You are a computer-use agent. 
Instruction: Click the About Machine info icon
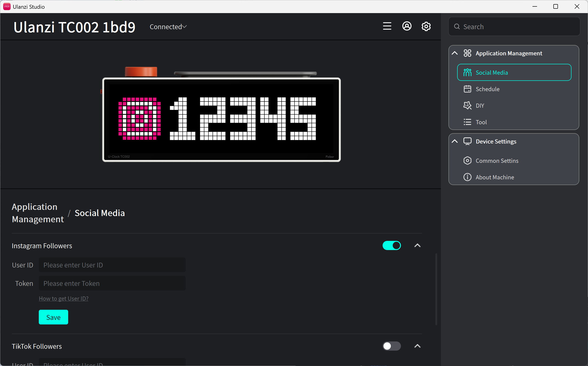[x=467, y=177]
